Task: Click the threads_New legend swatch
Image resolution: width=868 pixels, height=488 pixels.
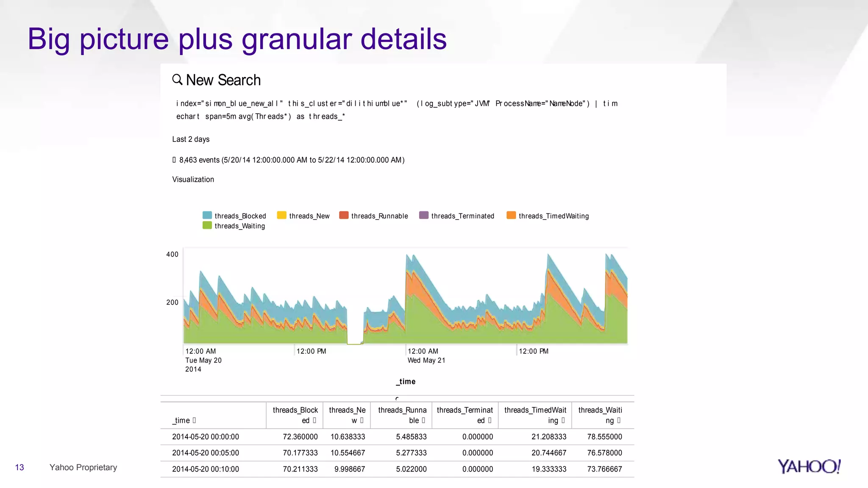Action: coord(281,215)
